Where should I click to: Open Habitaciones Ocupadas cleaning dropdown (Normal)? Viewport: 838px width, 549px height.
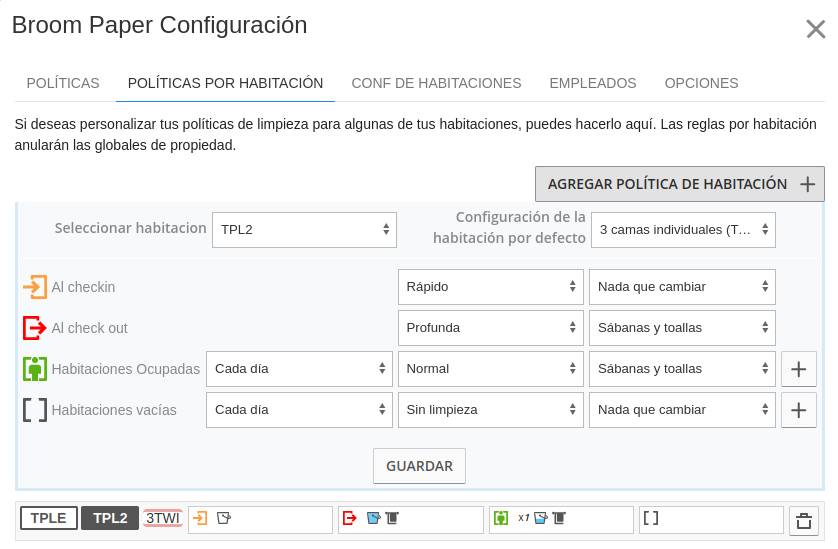point(491,369)
